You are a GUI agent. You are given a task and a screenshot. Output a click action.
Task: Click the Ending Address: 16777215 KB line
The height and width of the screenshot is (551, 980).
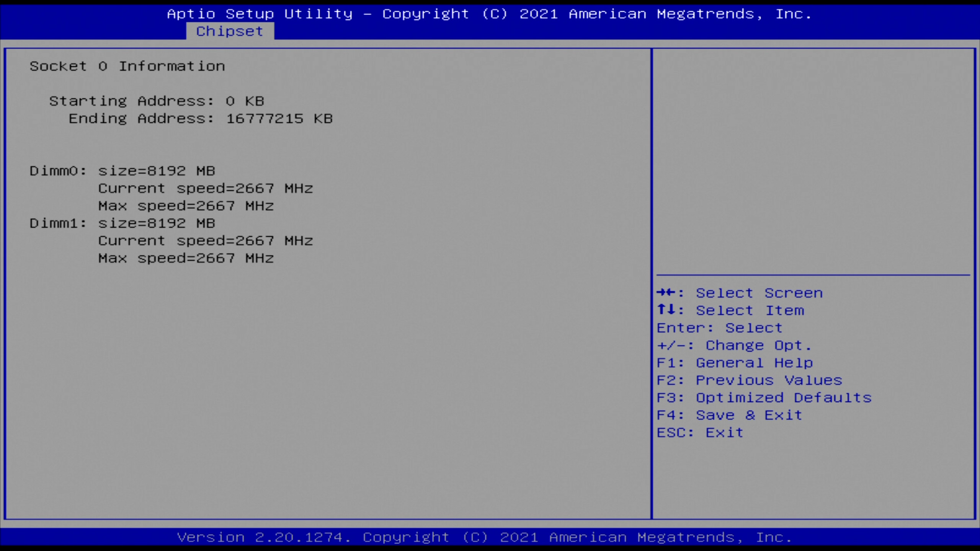(x=201, y=119)
